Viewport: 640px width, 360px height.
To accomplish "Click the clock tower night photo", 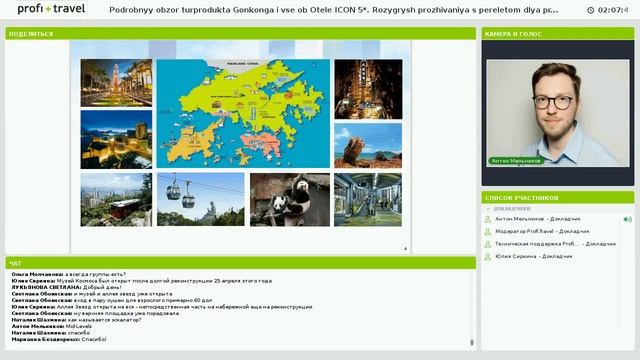I will (116, 83).
